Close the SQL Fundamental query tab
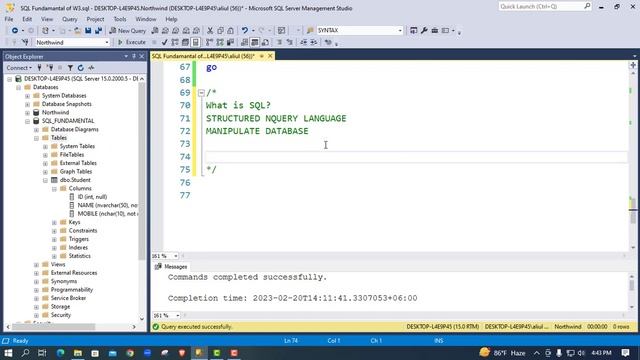Screen dimensions: 640x360 coord(270,56)
